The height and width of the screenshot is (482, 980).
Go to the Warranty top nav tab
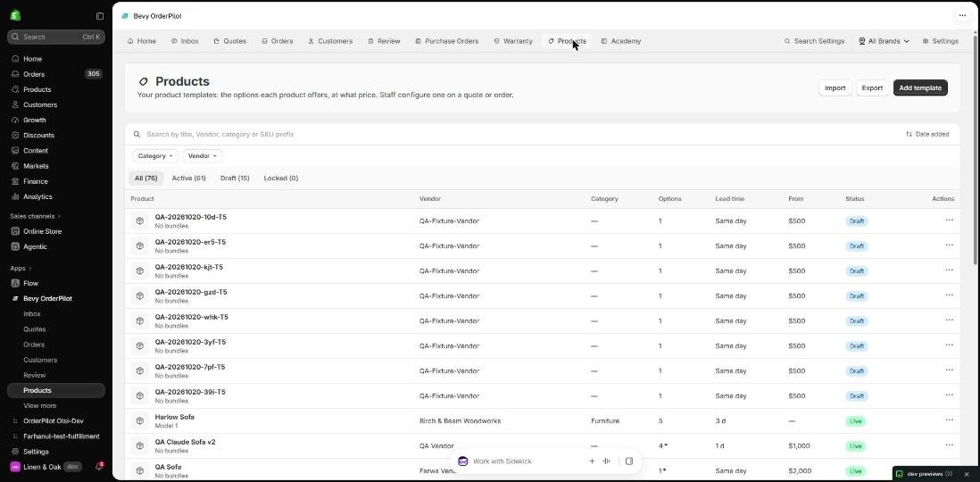513,41
